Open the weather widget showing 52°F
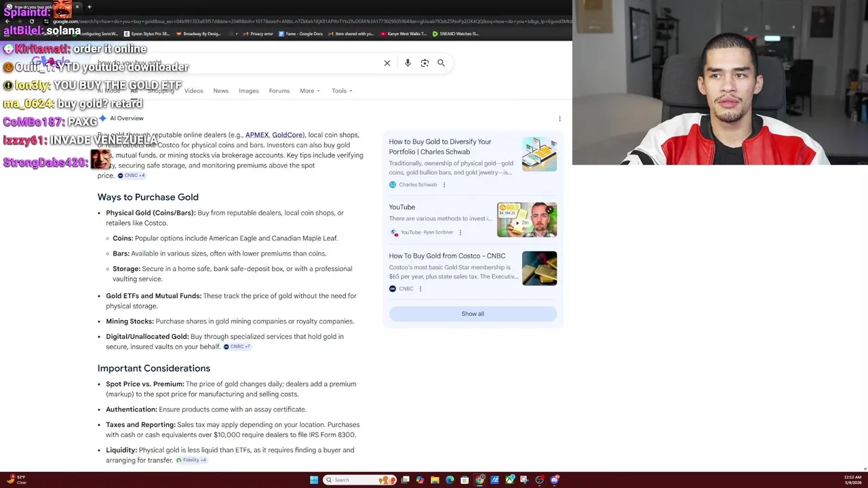868x488 pixels. coord(17,480)
